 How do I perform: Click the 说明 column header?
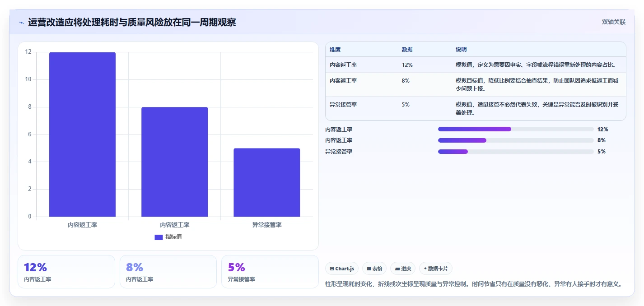pyautogui.click(x=461, y=49)
